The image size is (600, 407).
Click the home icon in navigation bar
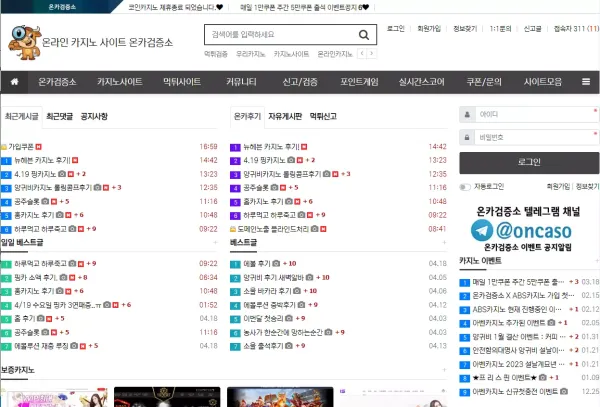point(15,82)
